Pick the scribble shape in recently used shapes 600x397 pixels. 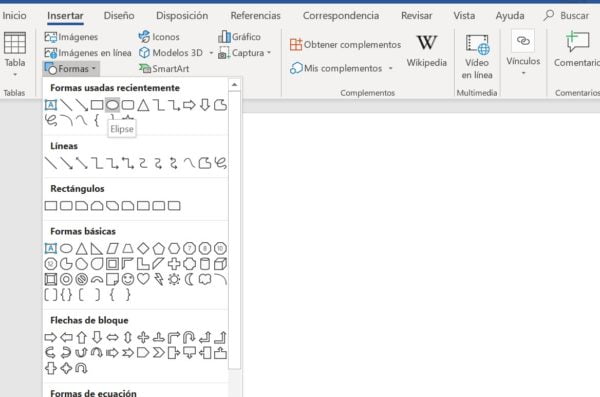(x=51, y=120)
